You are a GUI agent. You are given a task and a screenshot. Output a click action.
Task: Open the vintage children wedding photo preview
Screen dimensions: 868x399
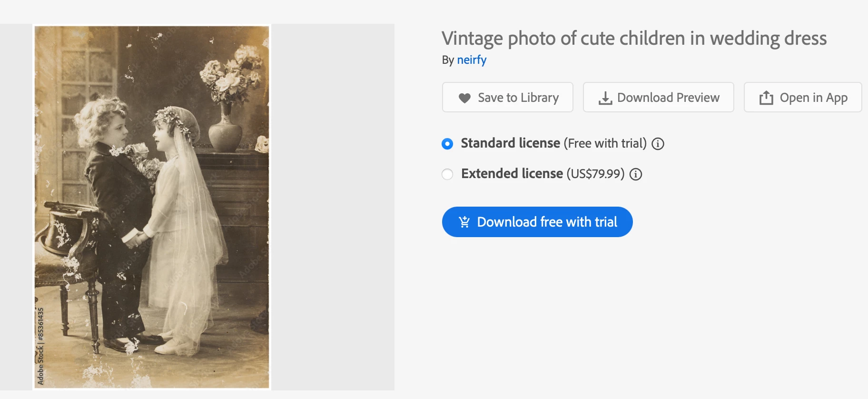(x=152, y=207)
